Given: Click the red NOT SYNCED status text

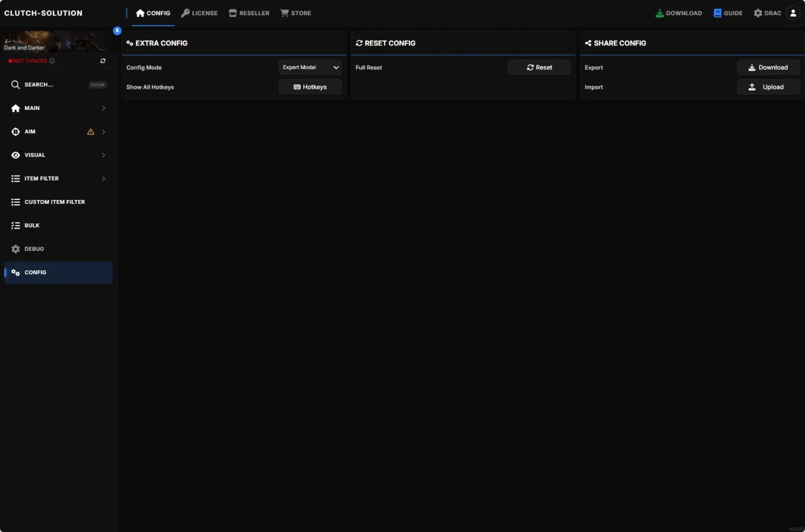Looking at the screenshot, I should (x=30, y=61).
